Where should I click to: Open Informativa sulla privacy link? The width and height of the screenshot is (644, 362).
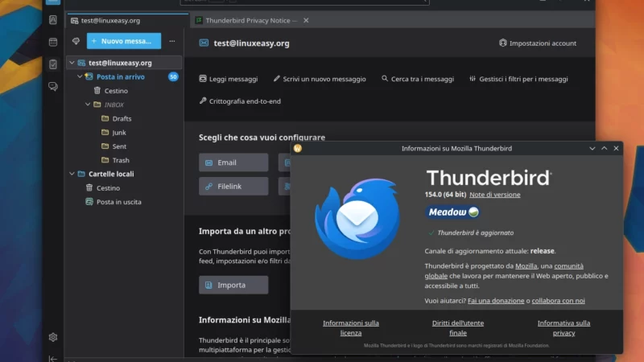point(564,328)
